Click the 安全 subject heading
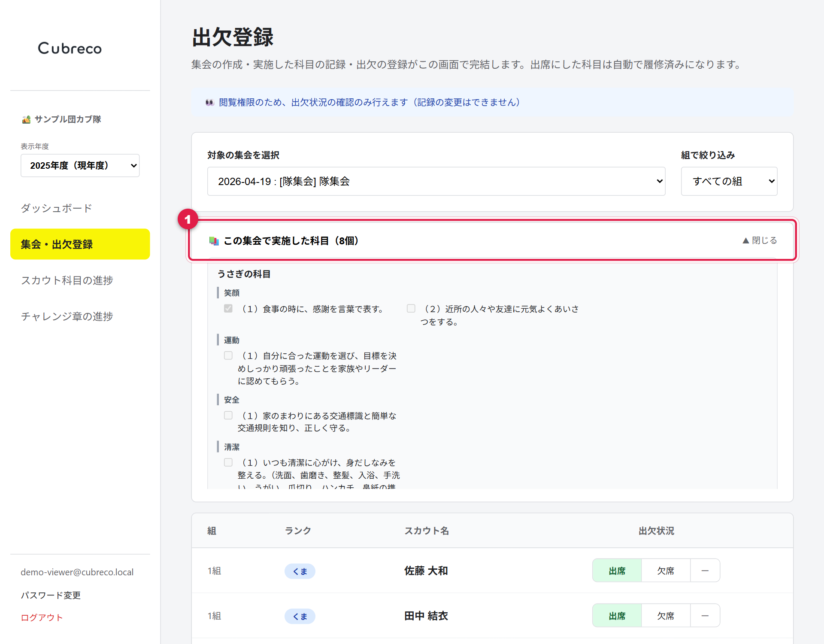The width and height of the screenshot is (824, 644). pos(232,400)
